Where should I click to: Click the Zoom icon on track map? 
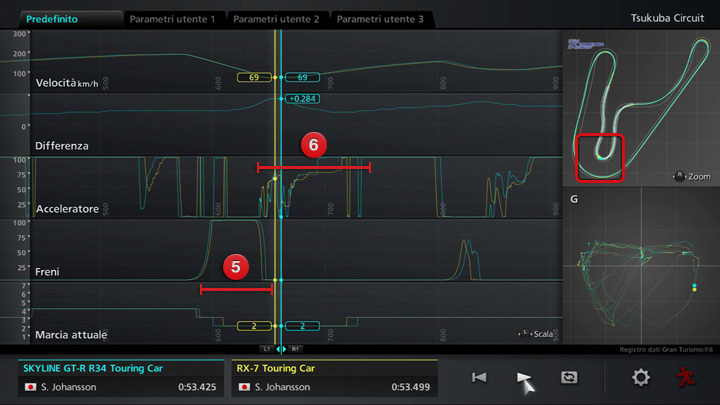(x=680, y=176)
